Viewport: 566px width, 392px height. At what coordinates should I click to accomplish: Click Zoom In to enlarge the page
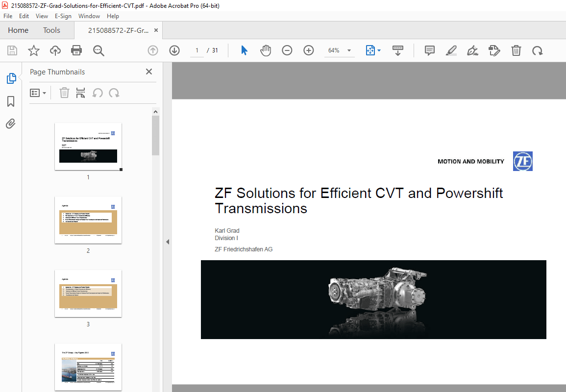click(x=308, y=50)
